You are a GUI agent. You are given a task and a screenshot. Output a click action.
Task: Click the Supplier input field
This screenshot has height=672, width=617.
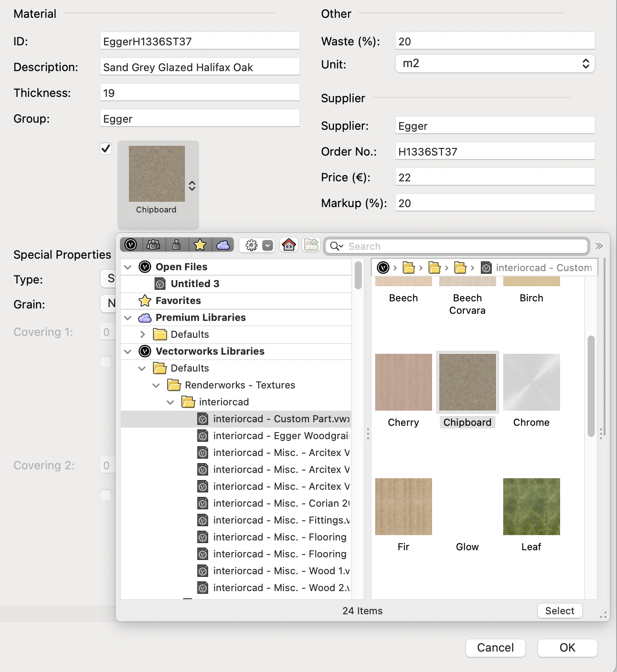coord(495,125)
